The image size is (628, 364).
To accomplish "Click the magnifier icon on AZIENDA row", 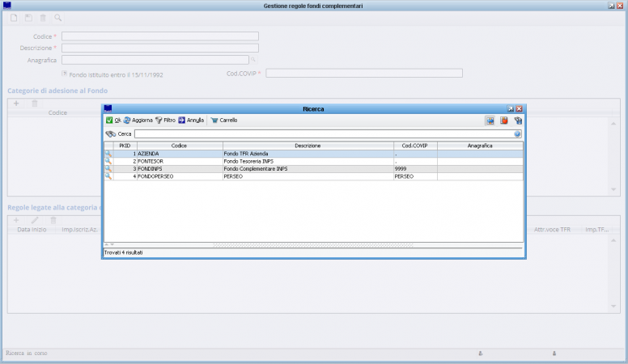I will 108,154.
